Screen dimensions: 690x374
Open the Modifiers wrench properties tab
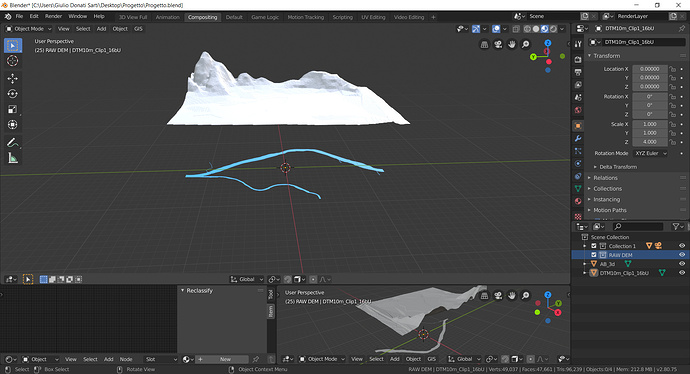tap(578, 138)
